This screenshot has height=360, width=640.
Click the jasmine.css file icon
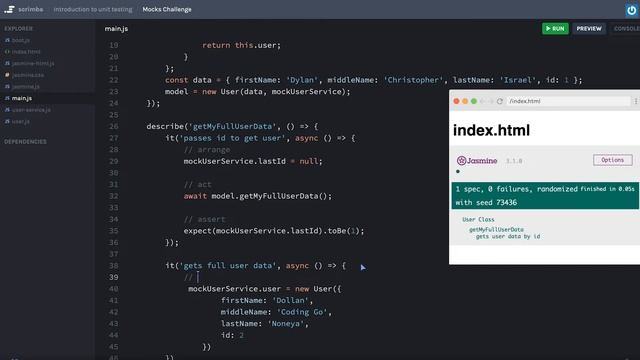[7, 75]
